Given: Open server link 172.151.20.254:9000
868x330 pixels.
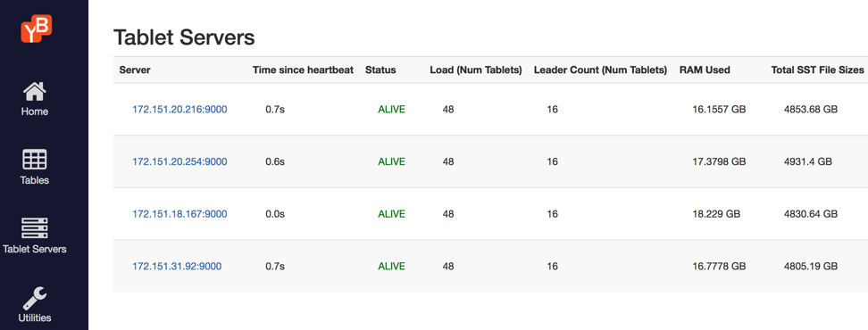Looking at the screenshot, I should click(x=179, y=161).
